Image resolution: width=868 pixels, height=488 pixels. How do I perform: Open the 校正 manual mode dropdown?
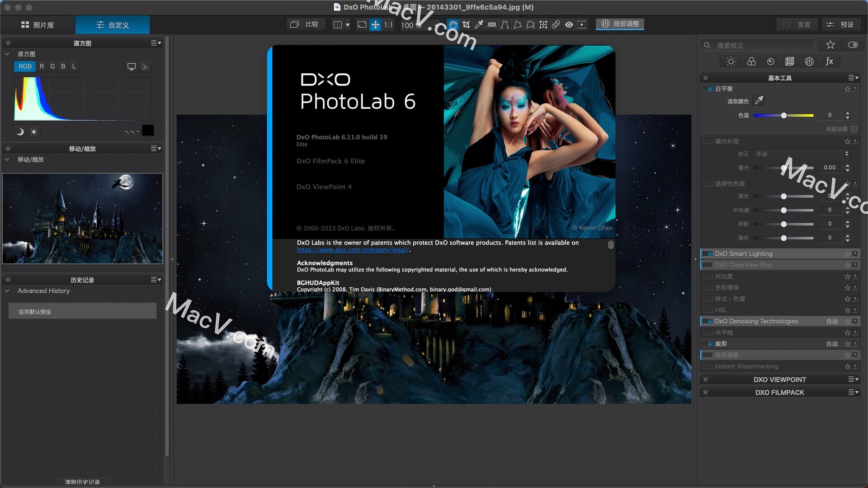click(802, 154)
